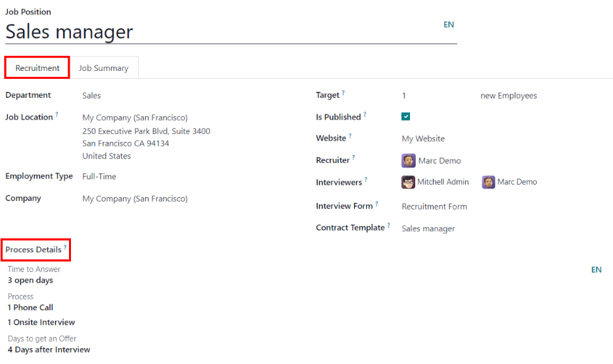This screenshot has width=613, height=364.
Task: Click the help icon beside Target label
Action: [x=343, y=93]
